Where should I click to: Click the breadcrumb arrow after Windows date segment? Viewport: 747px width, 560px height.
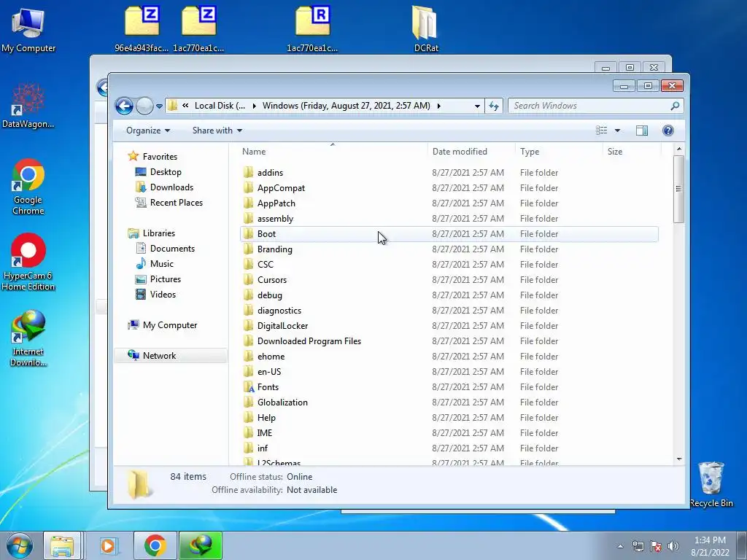coord(438,106)
